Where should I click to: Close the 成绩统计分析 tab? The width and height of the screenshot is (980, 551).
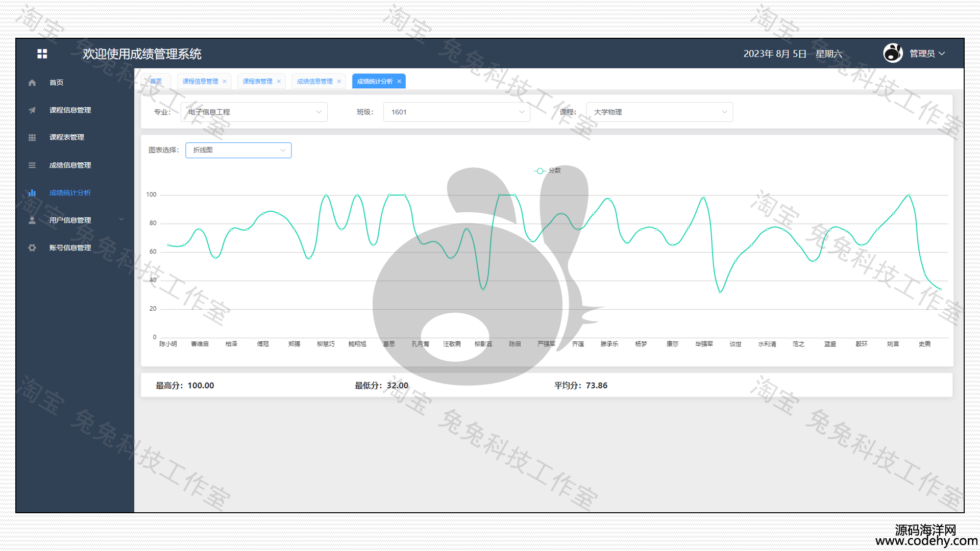399,82
